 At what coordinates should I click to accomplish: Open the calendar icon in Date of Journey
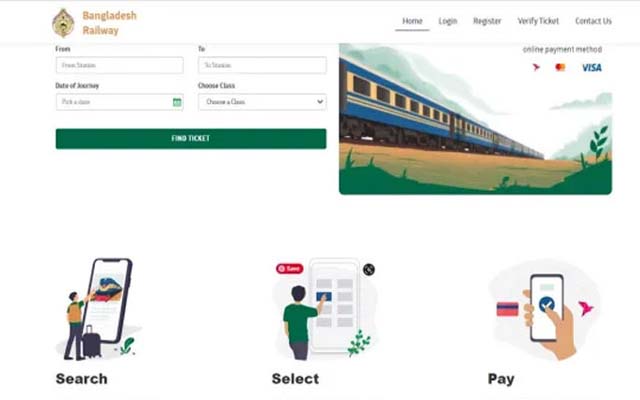pyautogui.click(x=177, y=102)
